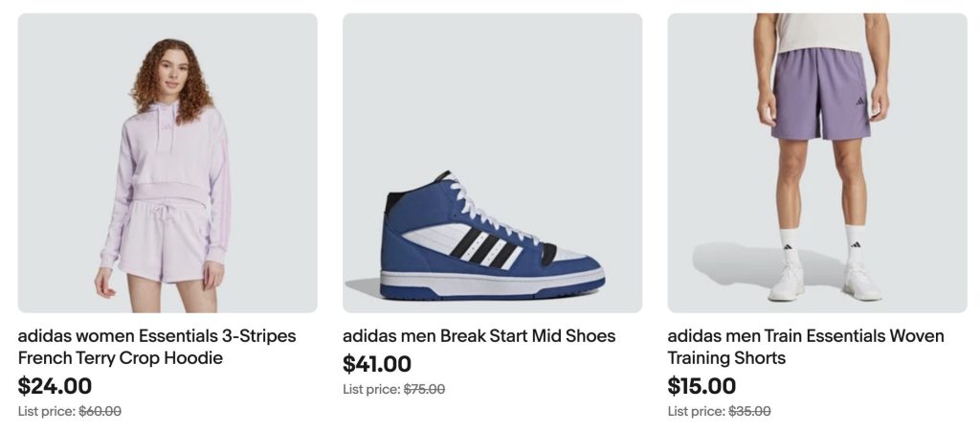Click the crossed-out $35.00 list price
980x432 pixels.
pos(749,411)
